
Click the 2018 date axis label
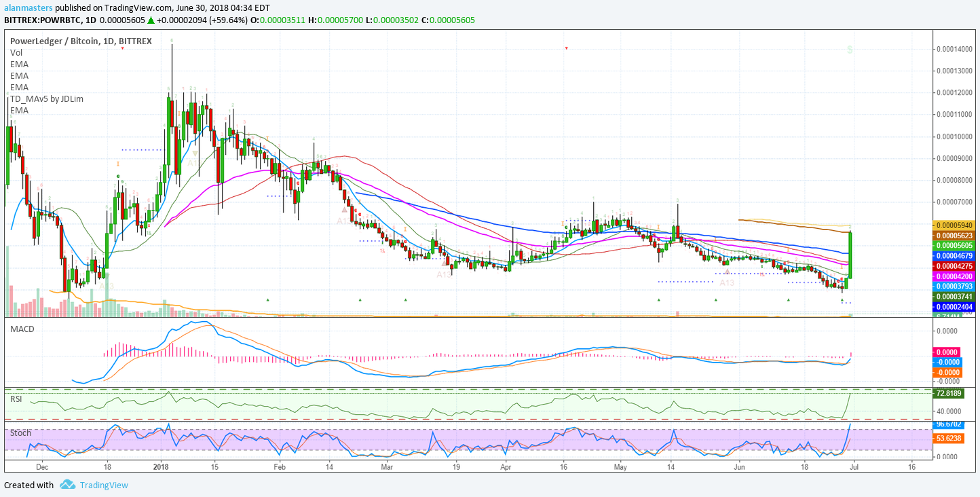click(x=161, y=467)
